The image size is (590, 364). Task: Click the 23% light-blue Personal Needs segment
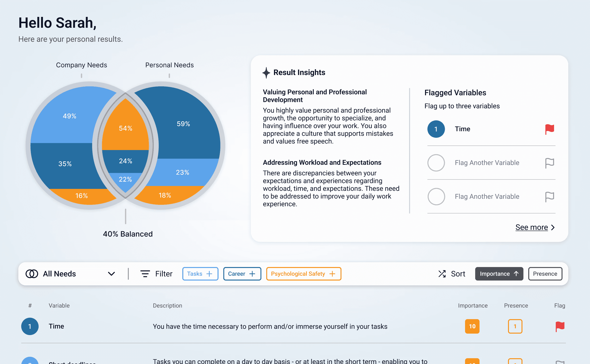pyautogui.click(x=182, y=172)
